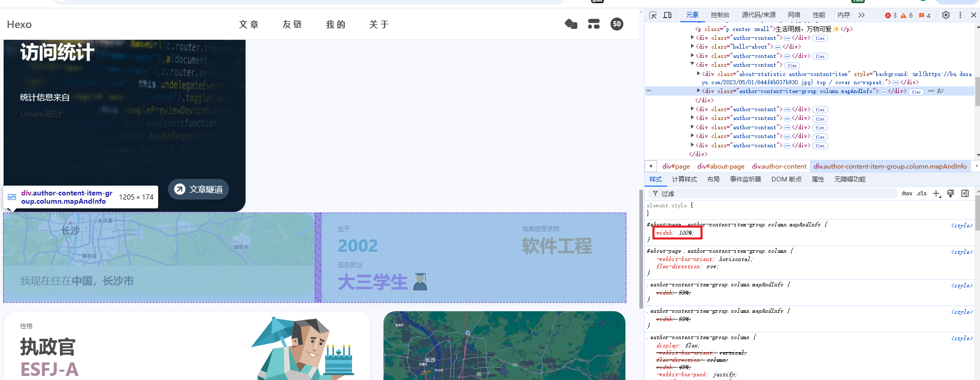Click the Changsha satellite map thumbnail

(504, 345)
